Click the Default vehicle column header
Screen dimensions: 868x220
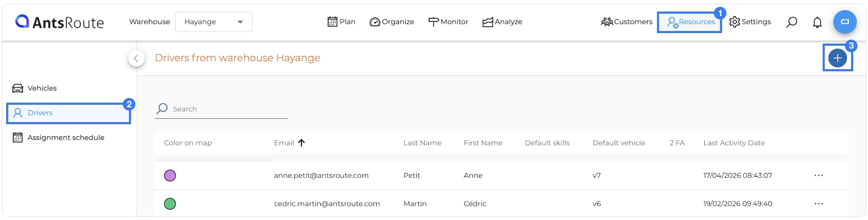[619, 143]
